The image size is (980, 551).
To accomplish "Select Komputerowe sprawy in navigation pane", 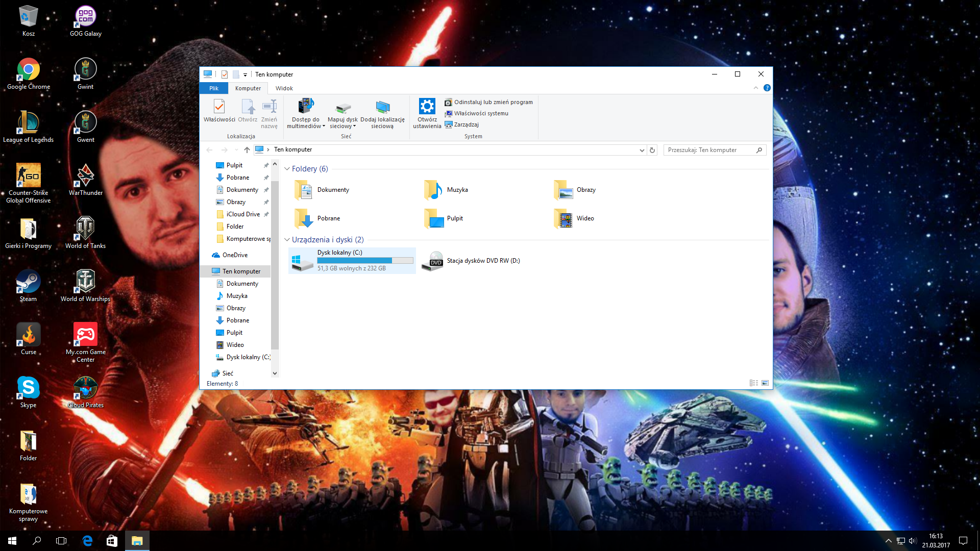I will coord(243,239).
